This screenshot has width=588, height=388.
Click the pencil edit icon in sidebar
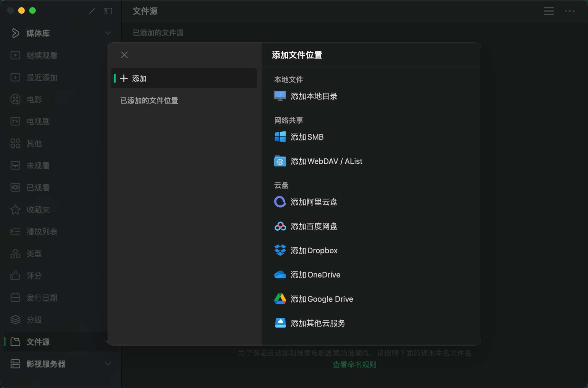click(92, 11)
